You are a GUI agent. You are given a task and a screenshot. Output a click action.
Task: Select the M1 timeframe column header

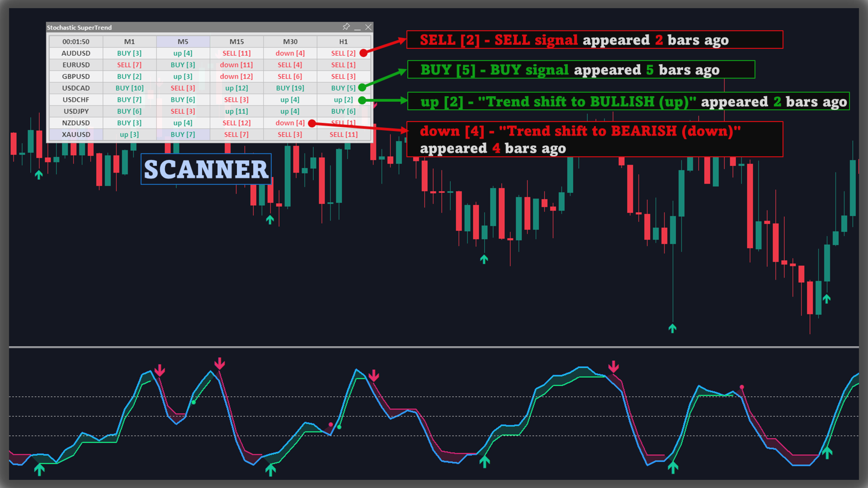click(130, 42)
